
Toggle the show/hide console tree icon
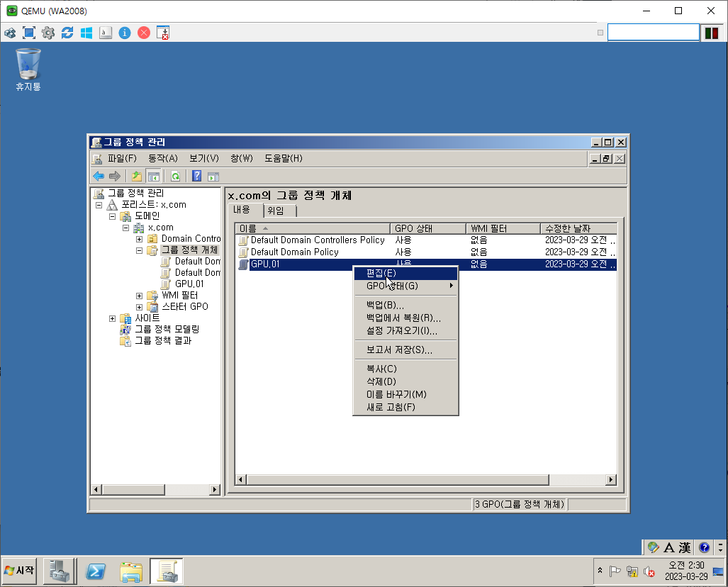(x=153, y=176)
